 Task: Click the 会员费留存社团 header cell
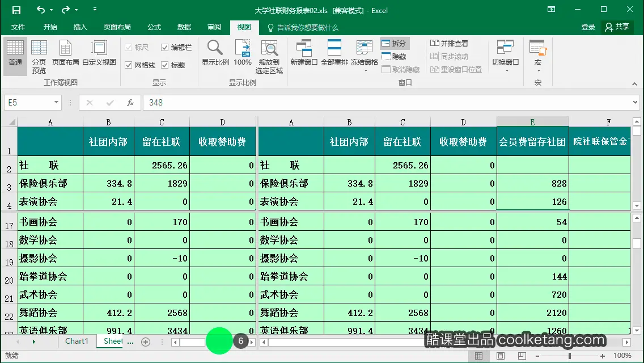tap(532, 142)
